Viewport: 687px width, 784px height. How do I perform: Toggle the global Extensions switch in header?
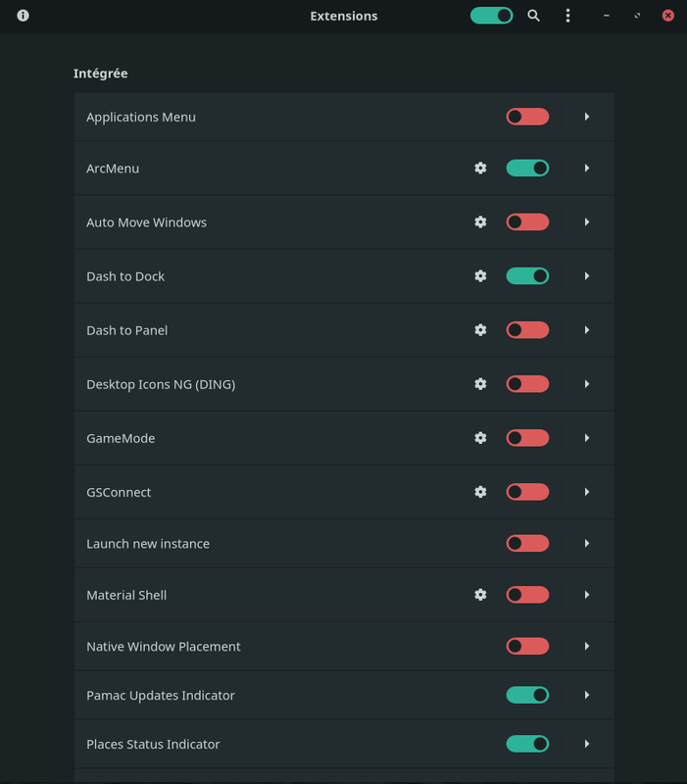[x=492, y=16]
